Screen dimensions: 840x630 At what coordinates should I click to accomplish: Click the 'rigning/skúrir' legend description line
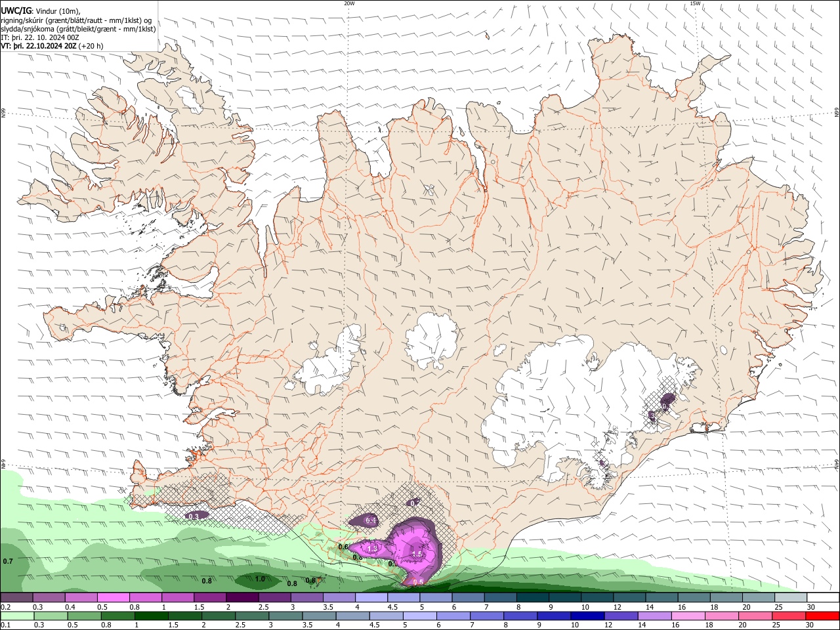(x=76, y=20)
